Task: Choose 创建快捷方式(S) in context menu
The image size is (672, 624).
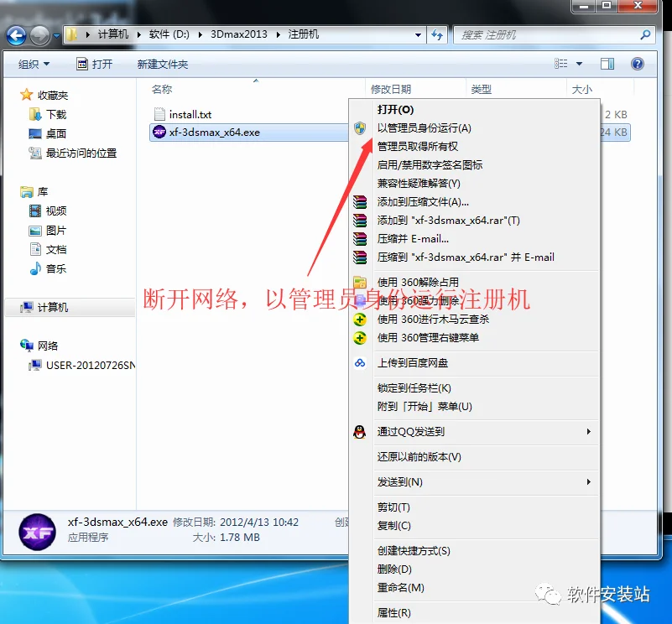Action: [x=475, y=551]
